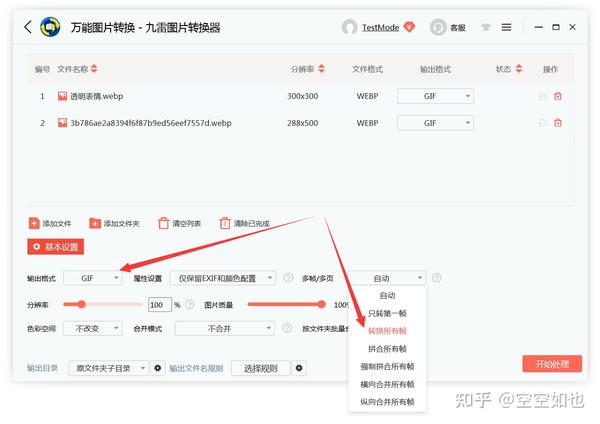Open output folder for 透明表情.webp row
600x424 pixels.
coord(543,96)
